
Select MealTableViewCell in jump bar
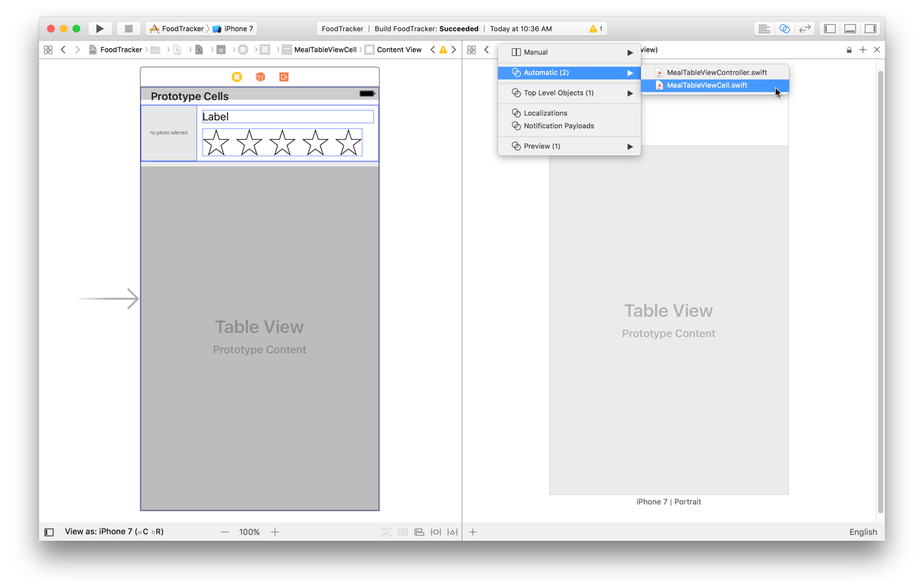(x=319, y=50)
